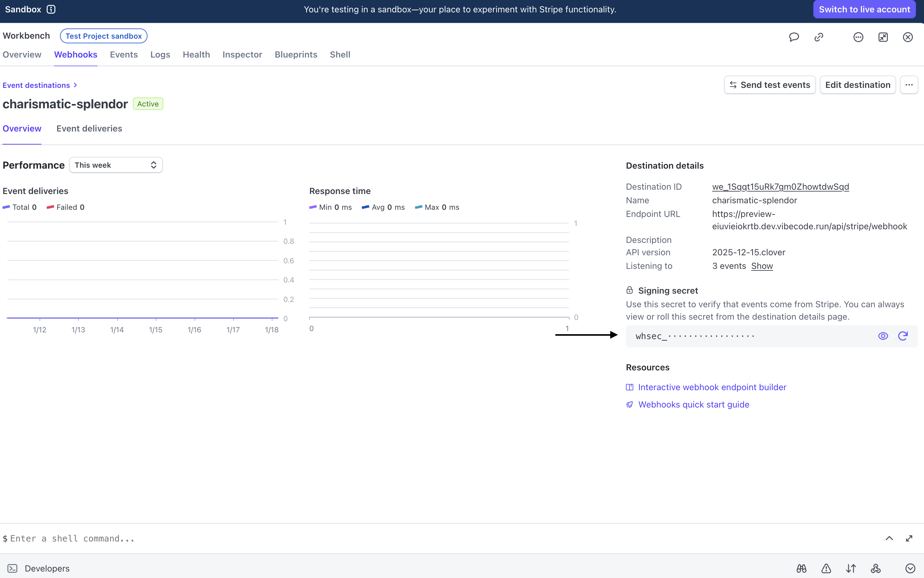Screen dimensions: 924x578
Task: Open webhooks via the bottom bar webhook icon
Action: [875, 568]
